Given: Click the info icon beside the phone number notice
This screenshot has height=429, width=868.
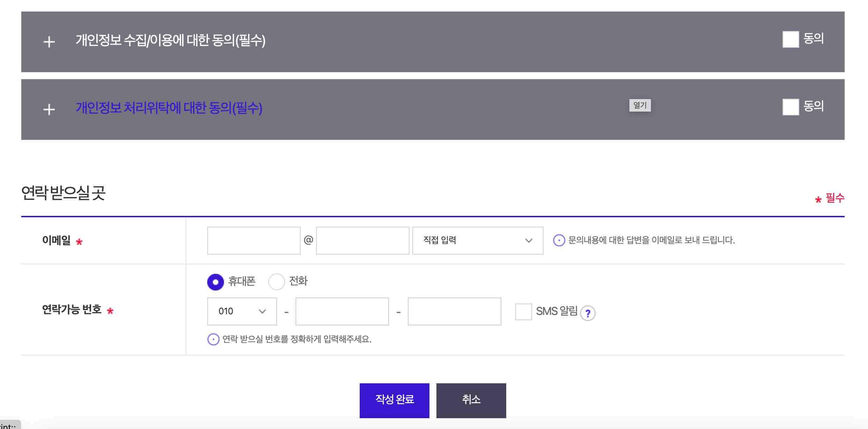Looking at the screenshot, I should click(x=213, y=339).
